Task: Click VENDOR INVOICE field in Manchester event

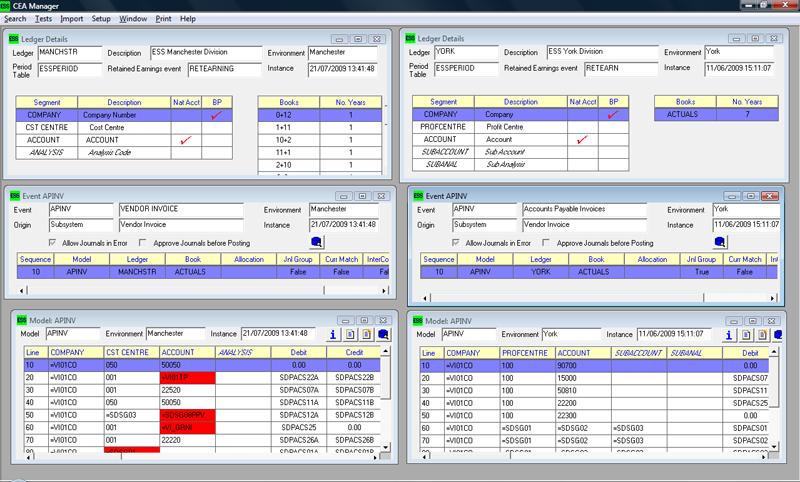Action: 181,210
